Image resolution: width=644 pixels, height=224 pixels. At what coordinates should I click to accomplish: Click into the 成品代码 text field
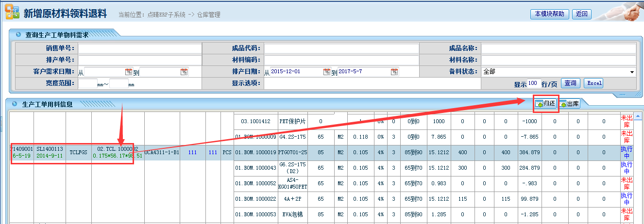click(341, 48)
